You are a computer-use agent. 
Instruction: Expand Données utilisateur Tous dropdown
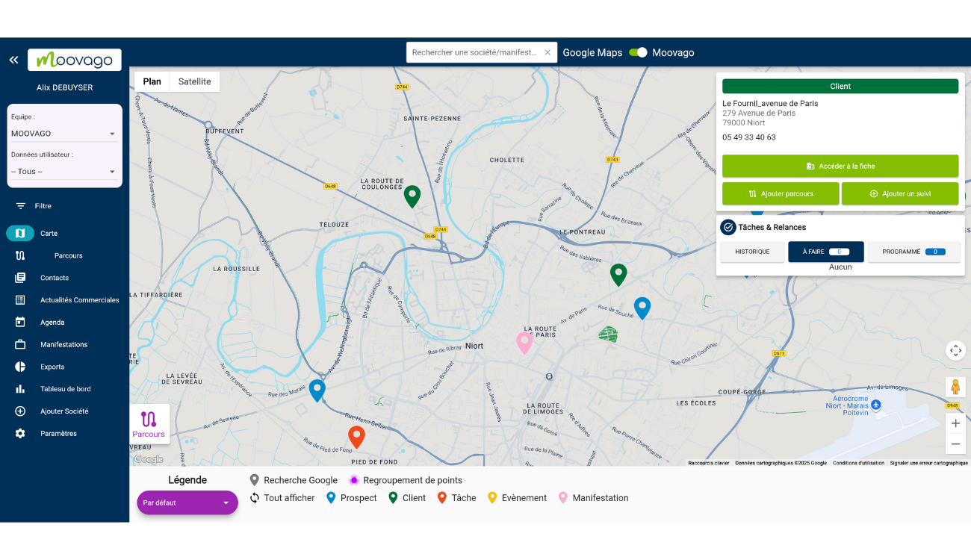63,172
